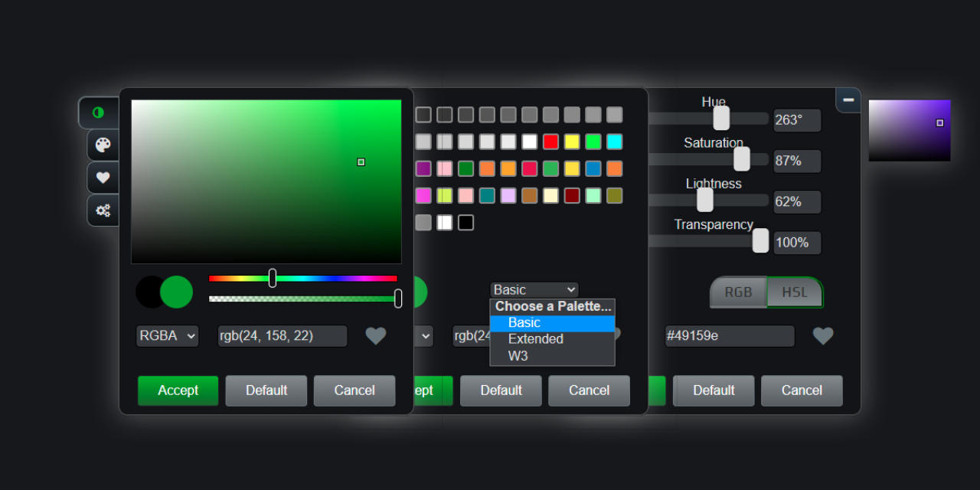Open favorites with the heart sidebar icon

point(103,178)
